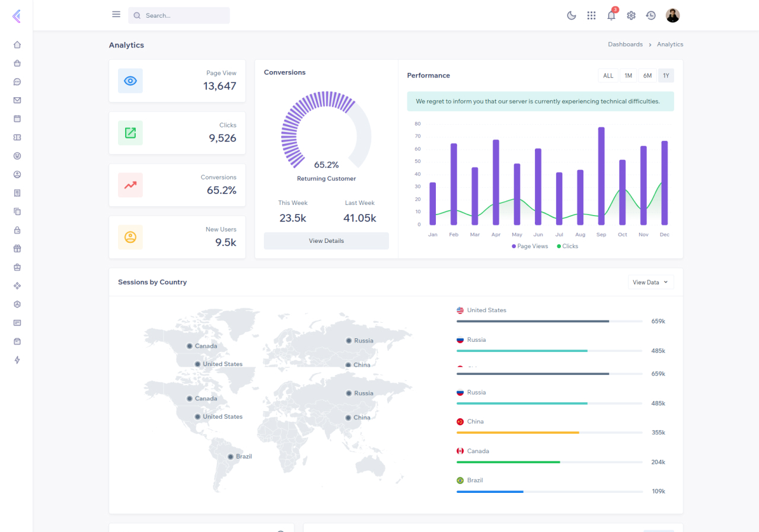Toggle Page Views series in legend
Screen dimensions: 759x532
[530, 246]
